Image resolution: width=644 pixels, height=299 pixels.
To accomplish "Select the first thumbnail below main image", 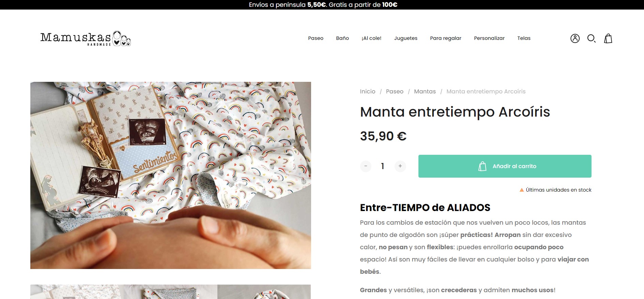I will (x=77, y=292).
